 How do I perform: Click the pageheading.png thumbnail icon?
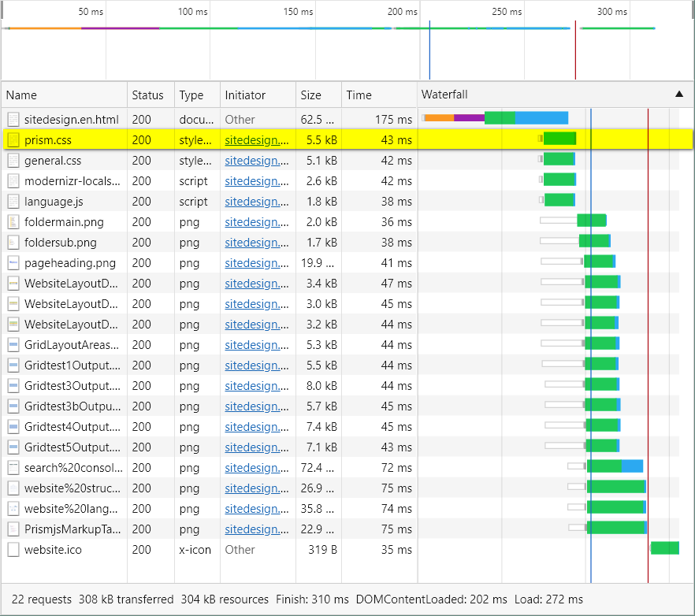(x=13, y=263)
